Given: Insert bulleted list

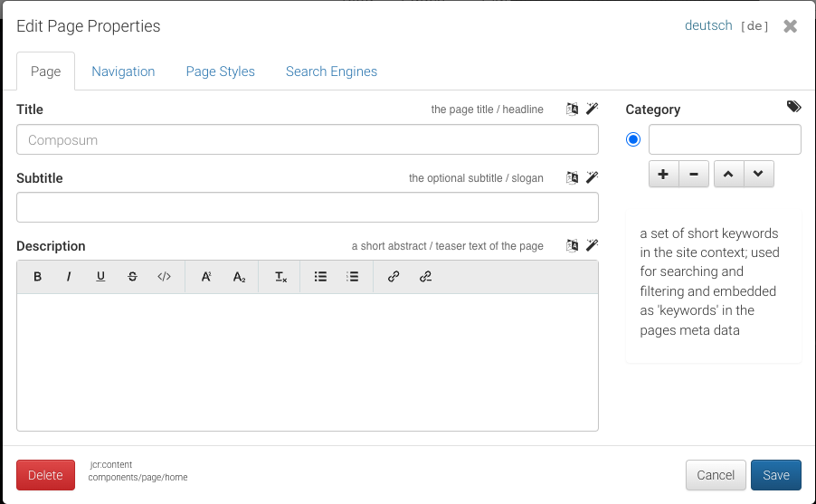Looking at the screenshot, I should 320,277.
